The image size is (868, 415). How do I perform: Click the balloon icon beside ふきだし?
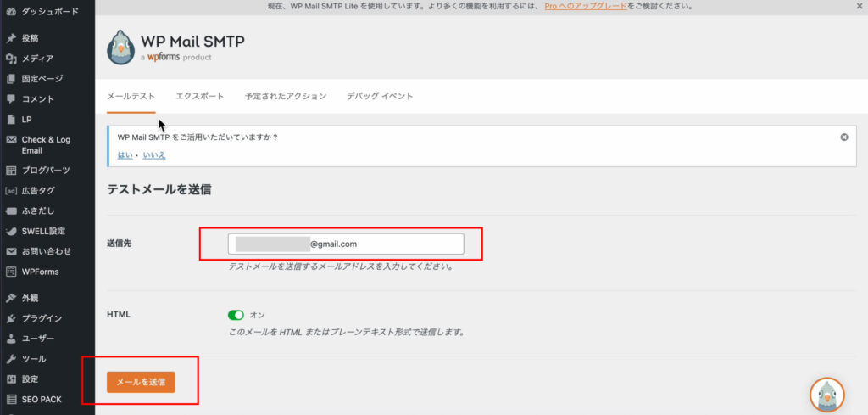[11, 211]
